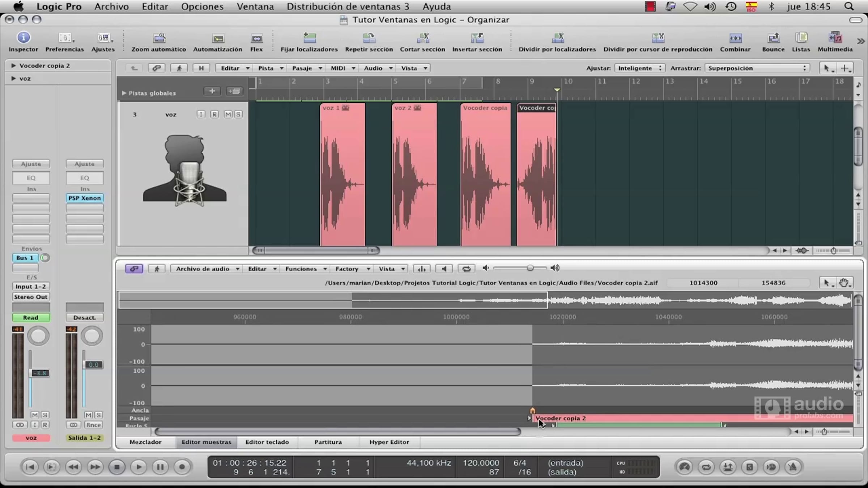868x488 pixels.
Task: Expand the Pistas globales disclosure triangle
Action: (124, 93)
